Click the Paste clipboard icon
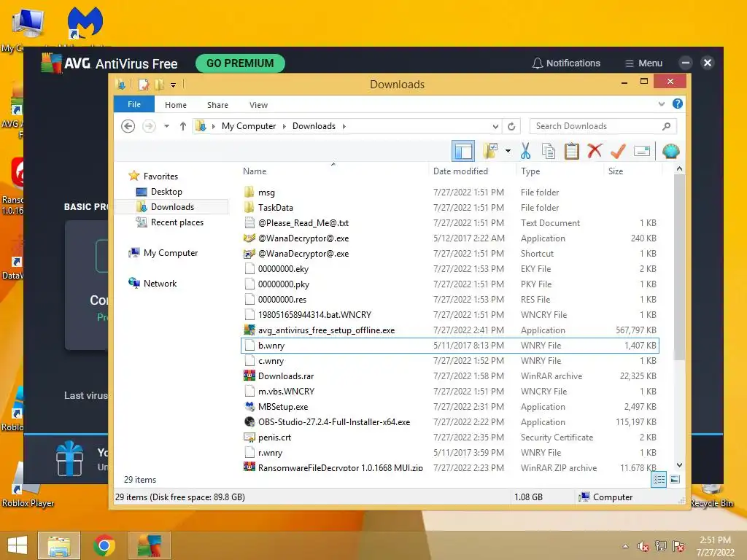 [x=571, y=152]
